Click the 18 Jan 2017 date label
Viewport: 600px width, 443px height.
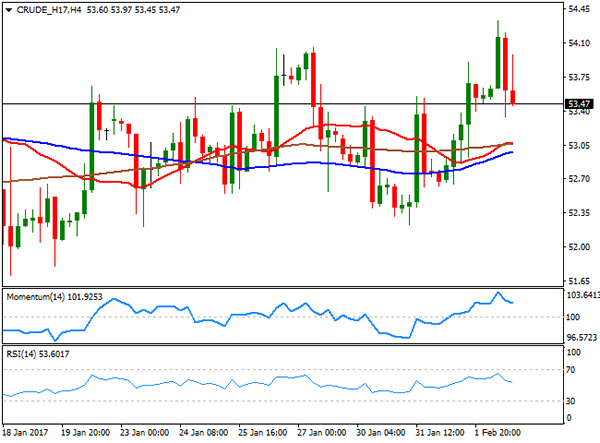26,433
